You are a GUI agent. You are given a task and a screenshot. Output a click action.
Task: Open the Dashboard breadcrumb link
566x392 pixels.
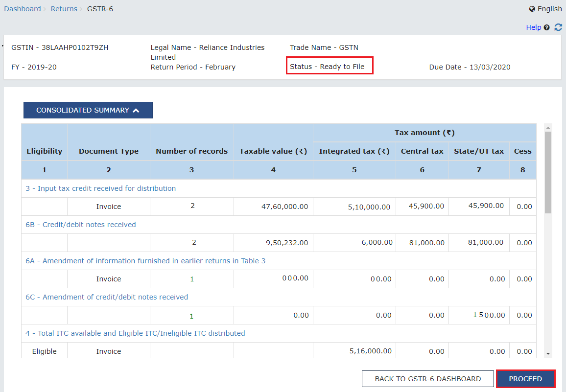[x=22, y=8]
